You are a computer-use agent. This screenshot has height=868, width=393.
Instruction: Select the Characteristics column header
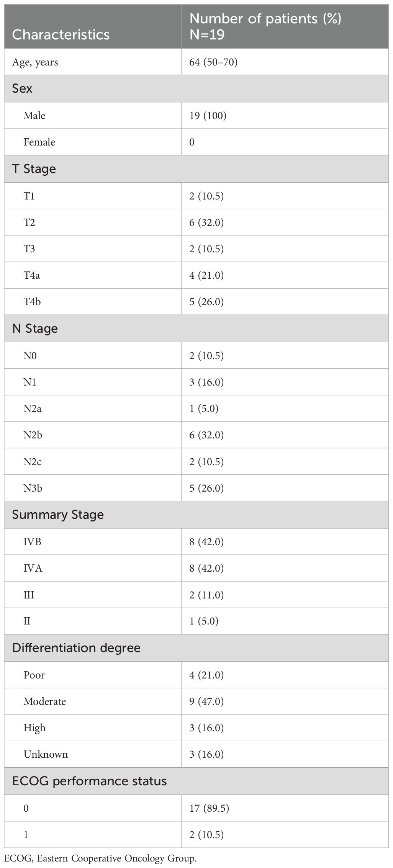point(61,34)
